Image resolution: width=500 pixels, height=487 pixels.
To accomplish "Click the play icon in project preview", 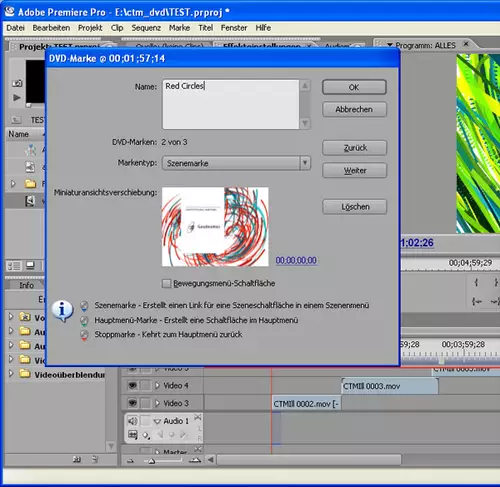I will 17,98.
